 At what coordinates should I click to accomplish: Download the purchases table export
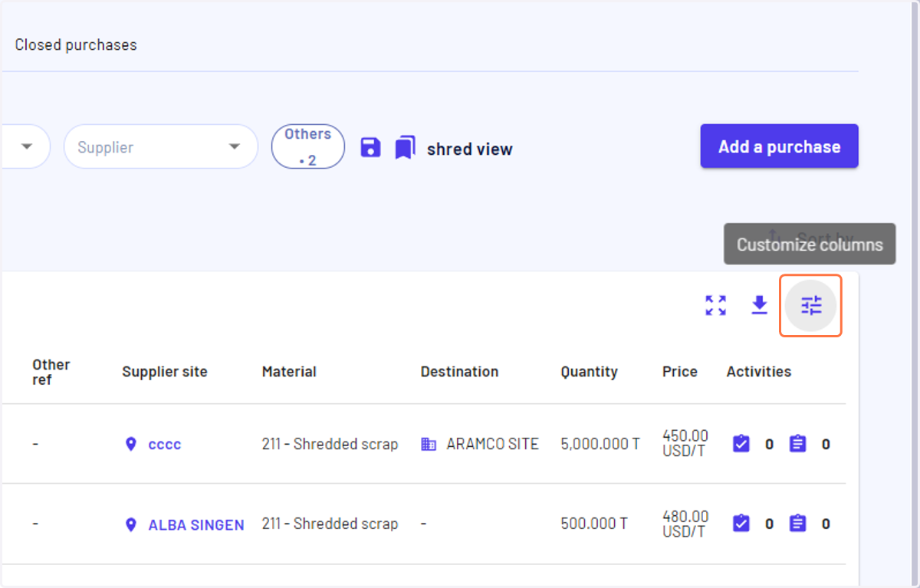point(760,306)
